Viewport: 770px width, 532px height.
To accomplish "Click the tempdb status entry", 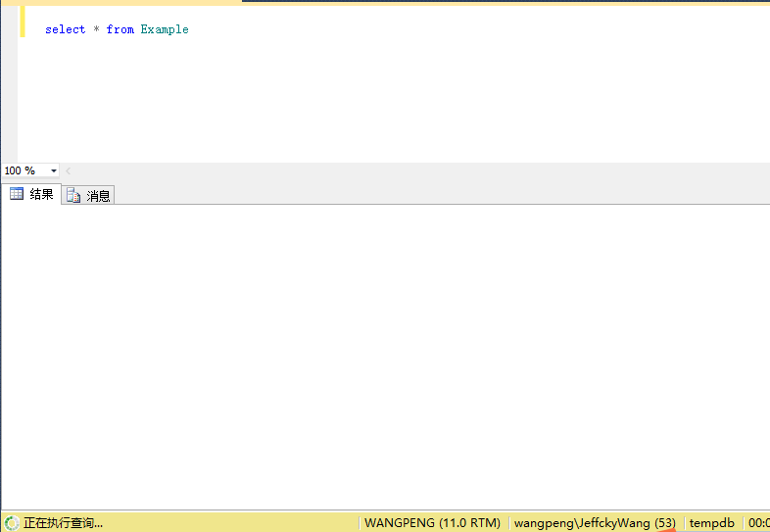I will [711, 523].
